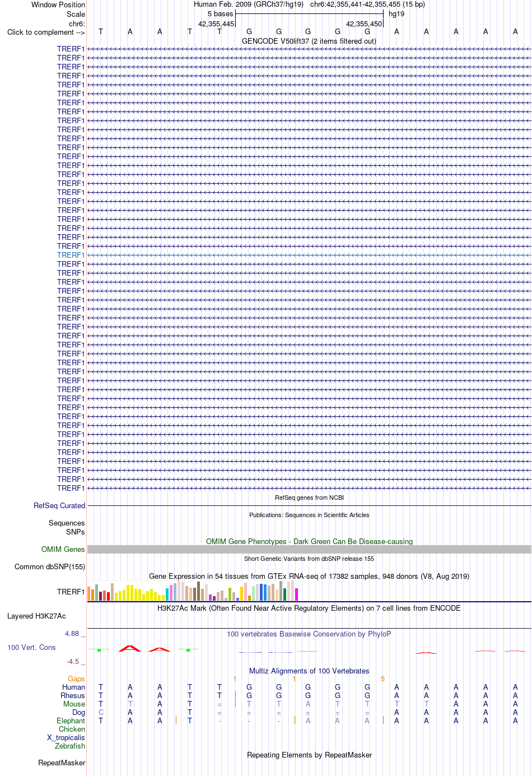This screenshot has width=532, height=776.
Task: Click the orange gap count '5' in Gaps row
Action: point(383,679)
